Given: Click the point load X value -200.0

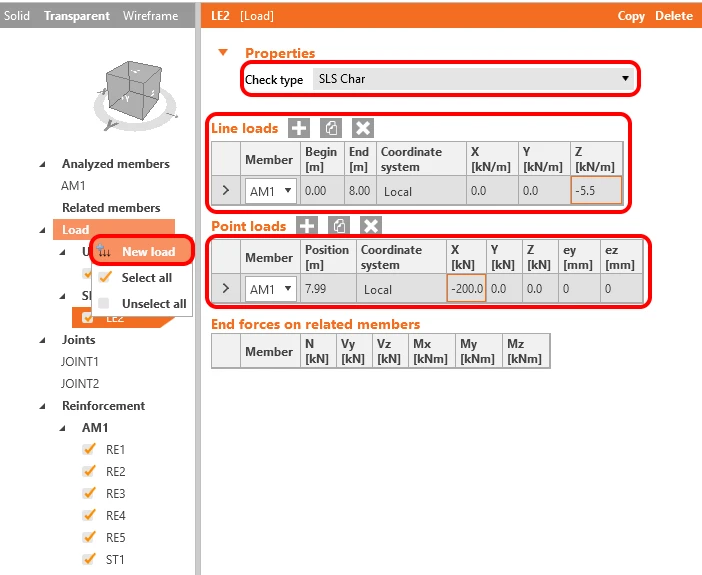Looking at the screenshot, I should [466, 288].
